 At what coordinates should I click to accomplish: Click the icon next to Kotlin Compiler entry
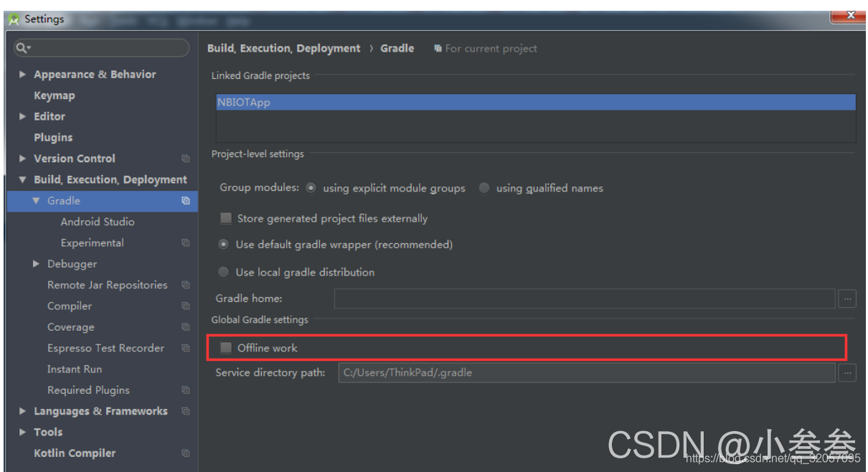pyautogui.click(x=185, y=453)
